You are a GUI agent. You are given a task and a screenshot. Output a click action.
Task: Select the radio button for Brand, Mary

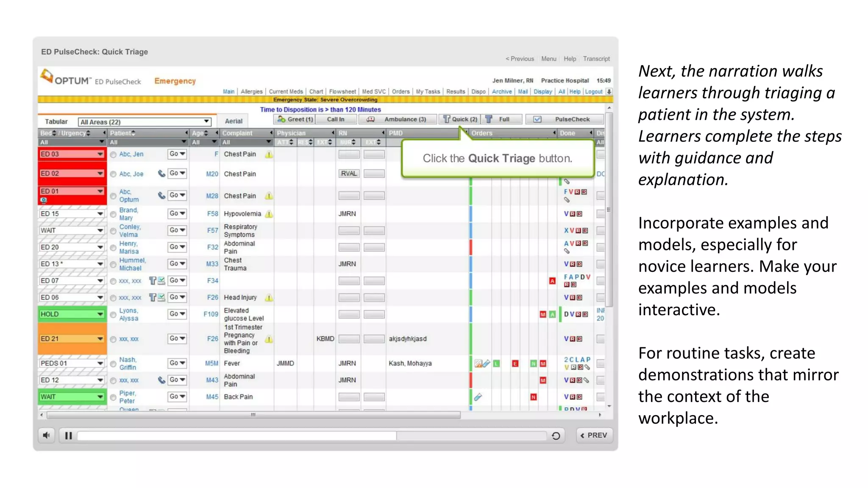coord(113,214)
